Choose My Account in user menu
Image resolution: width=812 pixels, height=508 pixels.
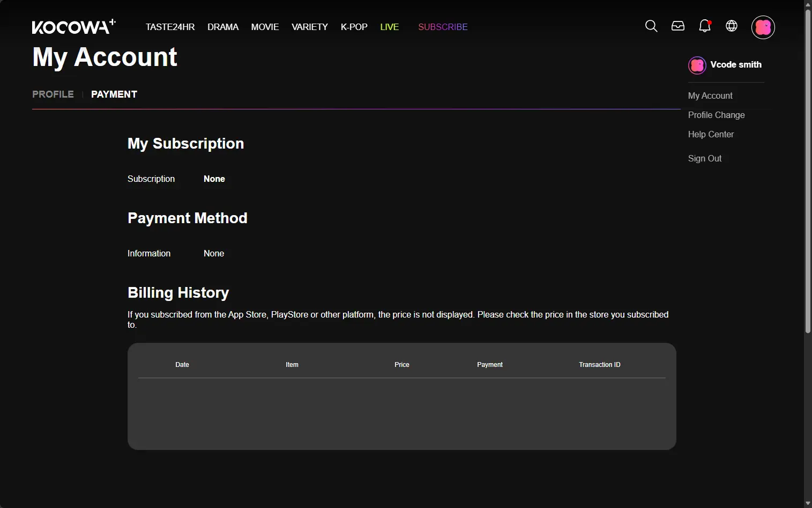710,95
